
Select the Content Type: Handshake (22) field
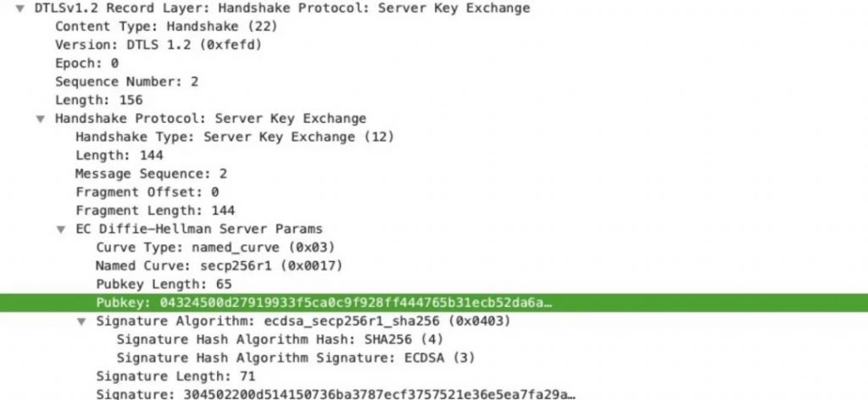pos(166,26)
